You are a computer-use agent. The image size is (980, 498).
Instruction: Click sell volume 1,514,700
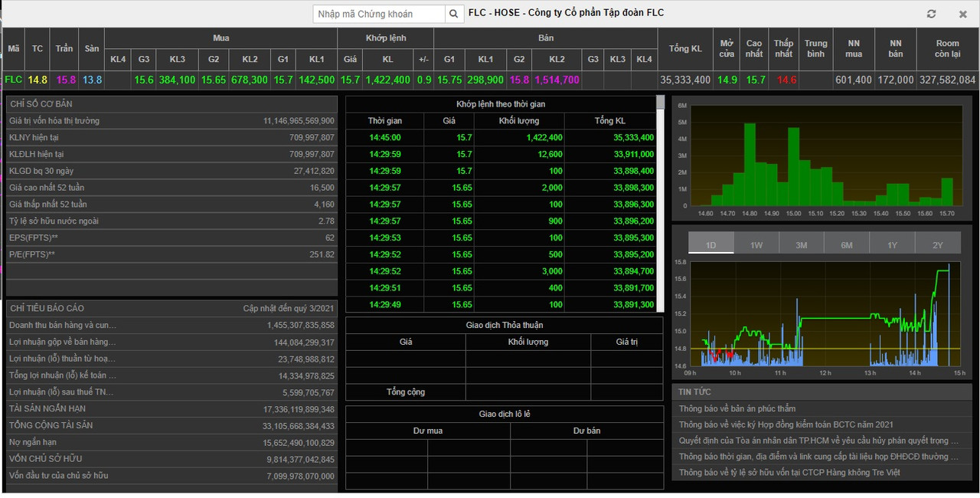(557, 80)
